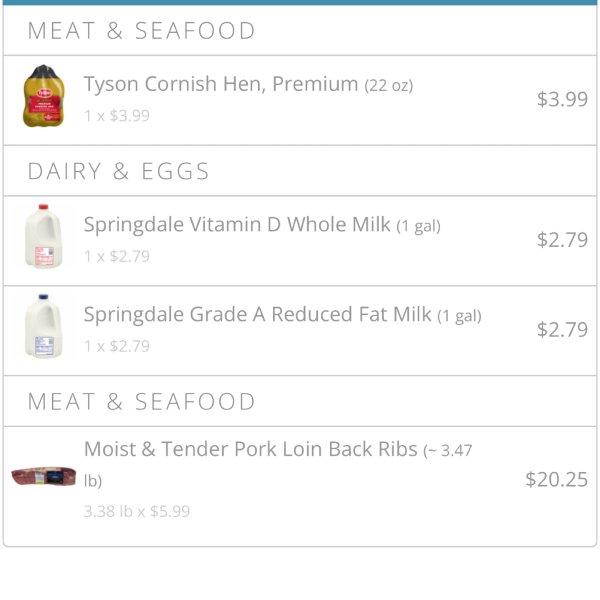Click the Whole Milk 1 x $2.79 quantity
Screen dimensions: 600x600
(117, 256)
